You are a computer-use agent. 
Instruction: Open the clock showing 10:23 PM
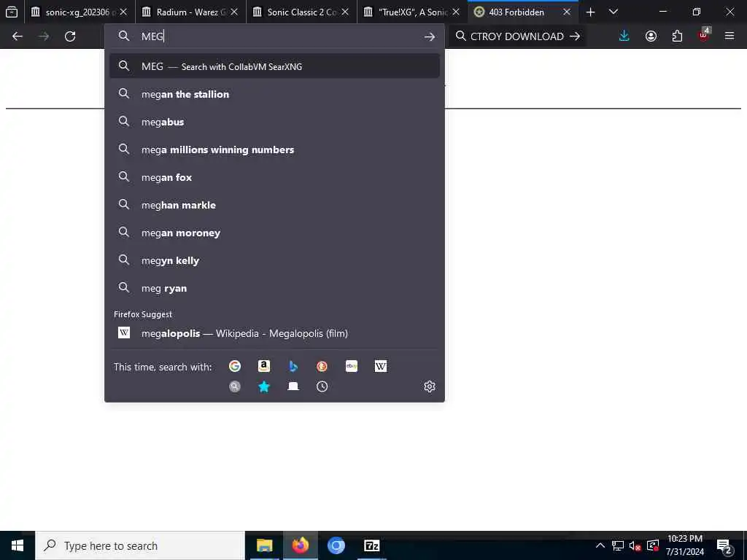coord(685,545)
